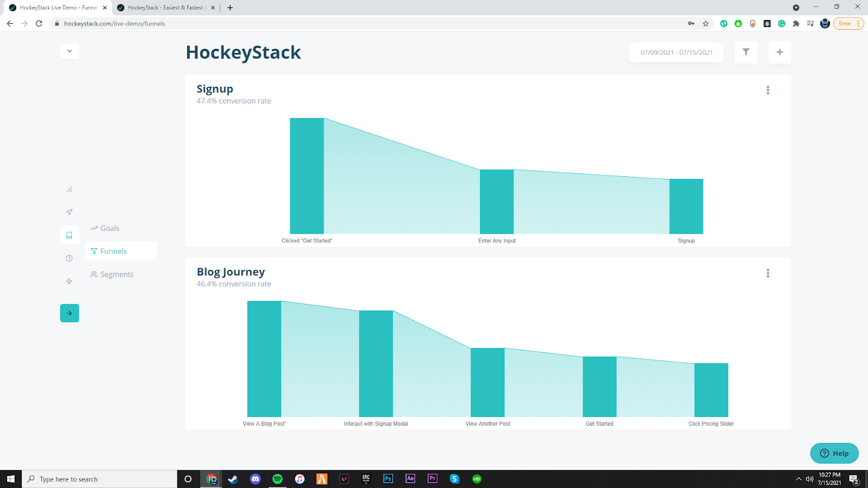The height and width of the screenshot is (488, 868).
Task: Open the Funnels menu item
Action: (121, 251)
